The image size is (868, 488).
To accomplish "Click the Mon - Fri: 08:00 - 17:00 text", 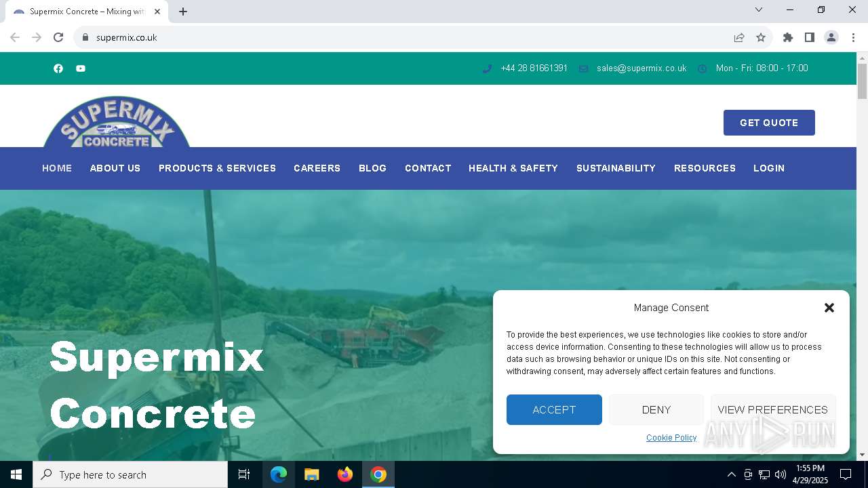I will [762, 68].
